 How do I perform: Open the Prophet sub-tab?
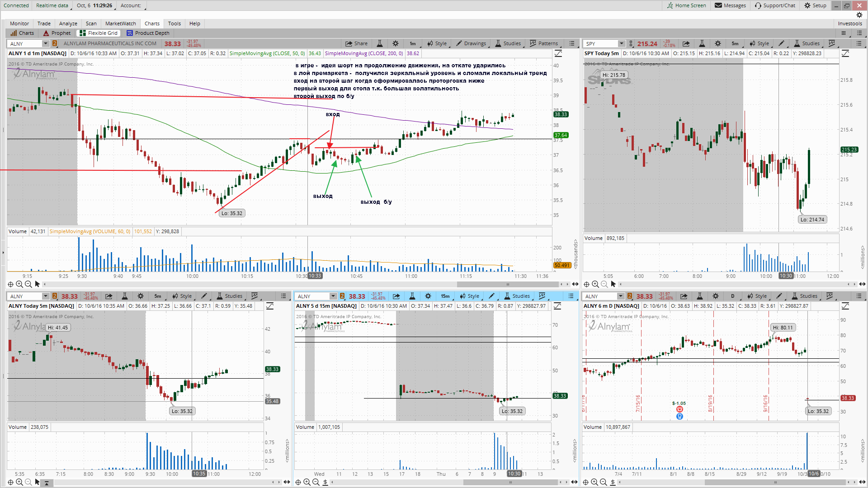click(x=57, y=33)
